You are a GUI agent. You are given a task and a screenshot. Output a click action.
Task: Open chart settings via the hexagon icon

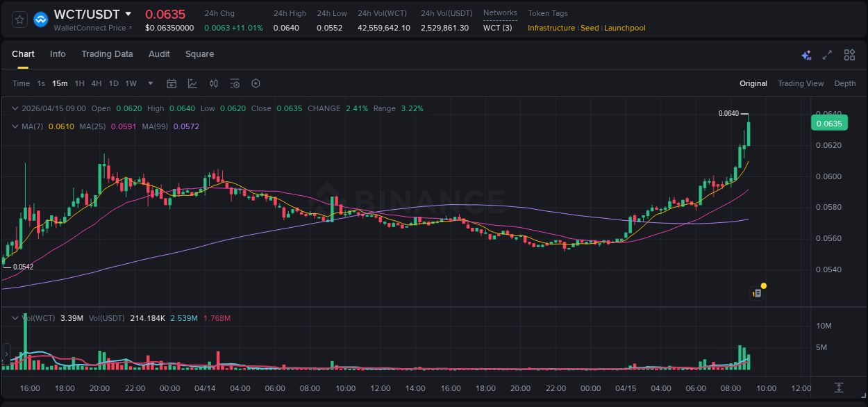click(256, 83)
